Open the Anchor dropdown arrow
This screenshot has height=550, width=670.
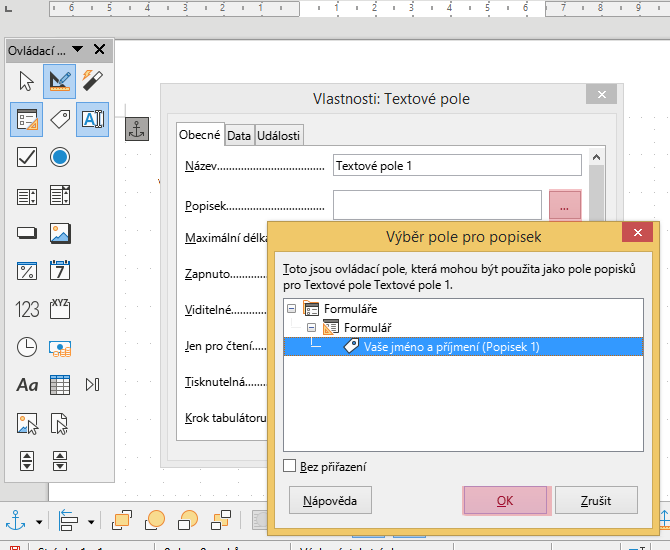(x=39, y=522)
